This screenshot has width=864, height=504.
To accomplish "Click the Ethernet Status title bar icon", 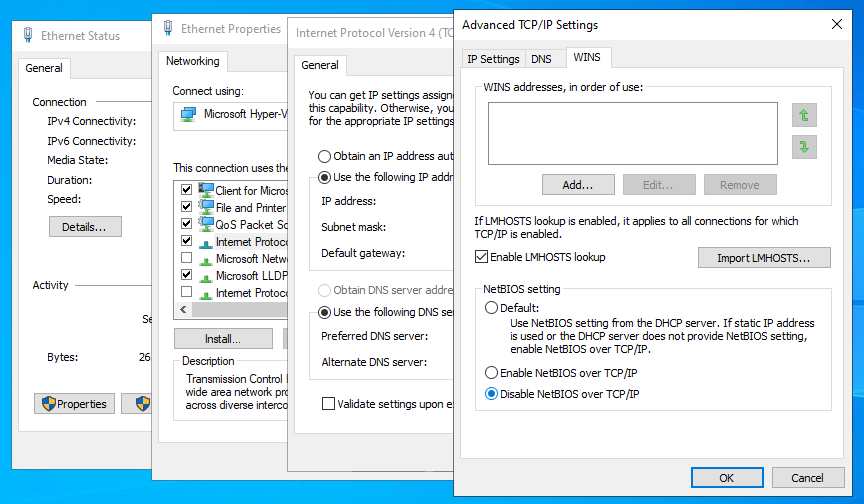I will (27, 36).
